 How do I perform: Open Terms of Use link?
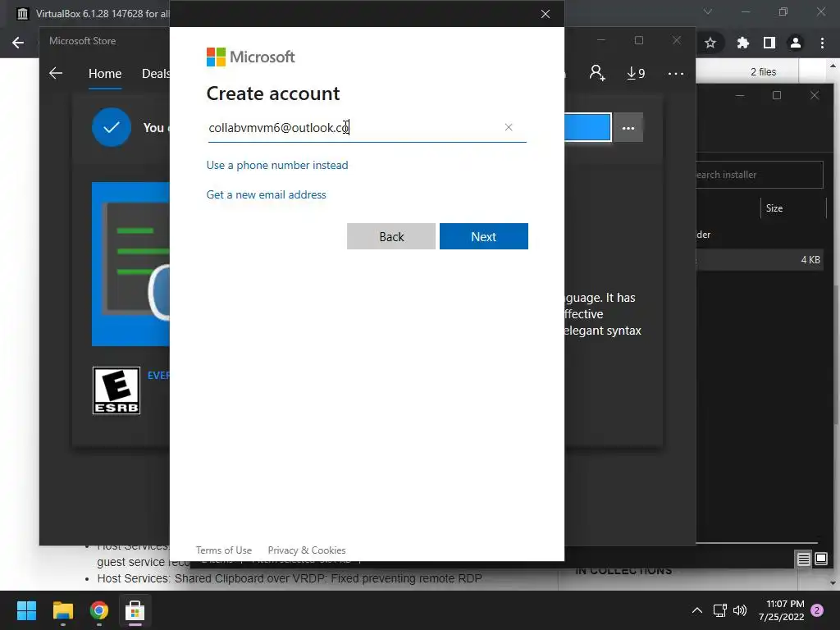[x=223, y=550]
